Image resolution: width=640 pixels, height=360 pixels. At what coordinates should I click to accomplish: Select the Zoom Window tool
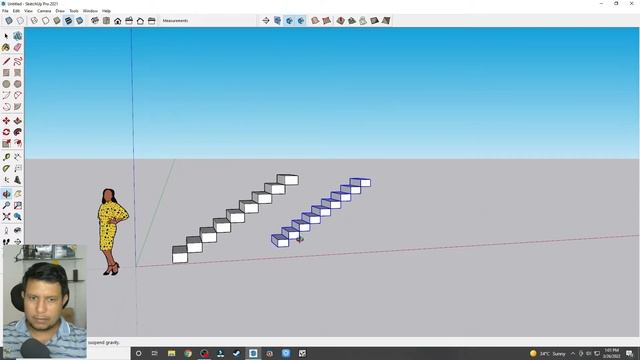pyautogui.click(x=18, y=205)
